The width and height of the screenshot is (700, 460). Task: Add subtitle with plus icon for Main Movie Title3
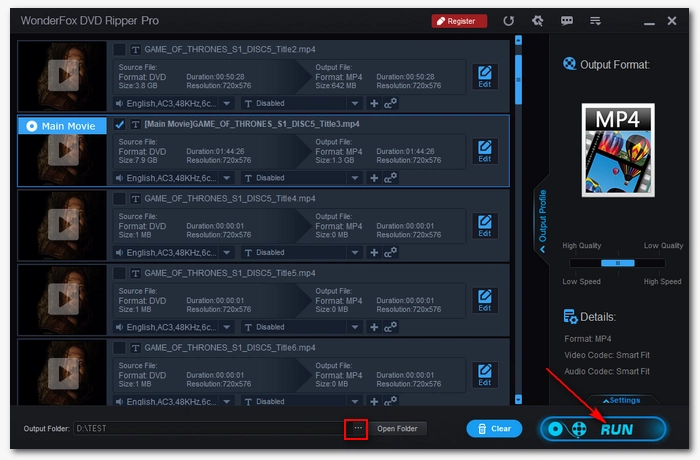[374, 178]
